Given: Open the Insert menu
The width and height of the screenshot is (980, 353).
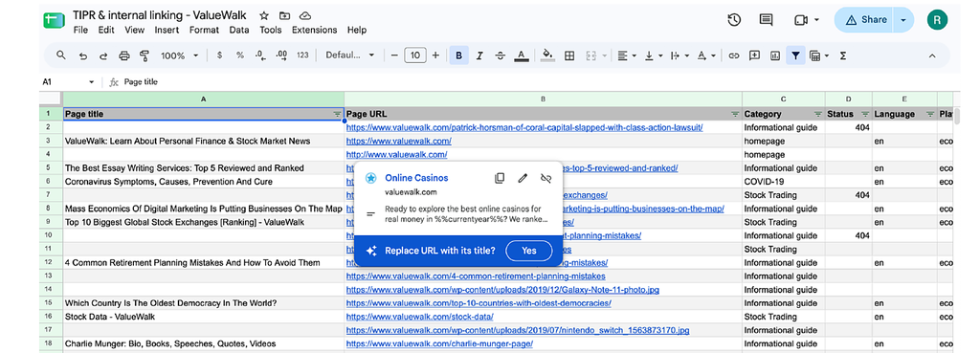Looking at the screenshot, I should (167, 30).
